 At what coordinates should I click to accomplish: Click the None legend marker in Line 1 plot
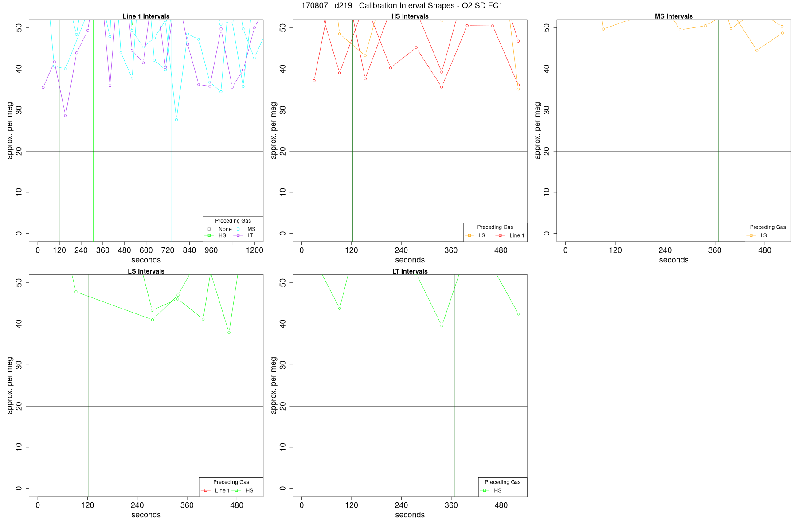(x=209, y=229)
